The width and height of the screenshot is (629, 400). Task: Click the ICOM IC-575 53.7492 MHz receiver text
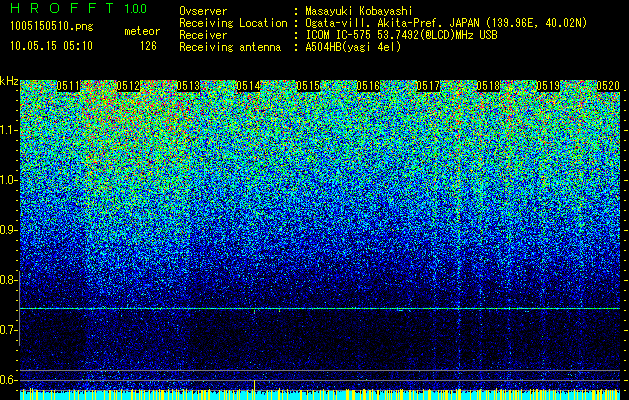[401, 35]
